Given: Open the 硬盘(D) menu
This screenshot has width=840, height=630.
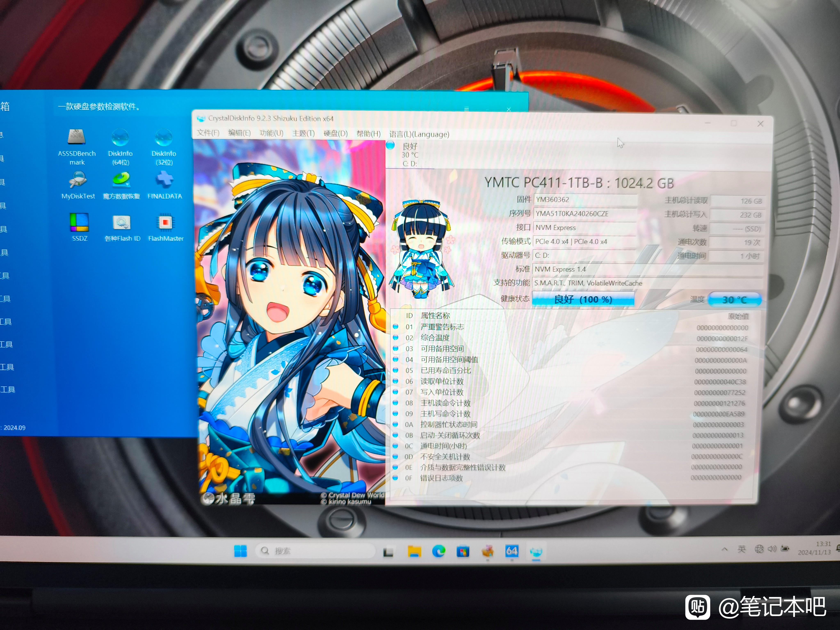Looking at the screenshot, I should click(x=336, y=134).
